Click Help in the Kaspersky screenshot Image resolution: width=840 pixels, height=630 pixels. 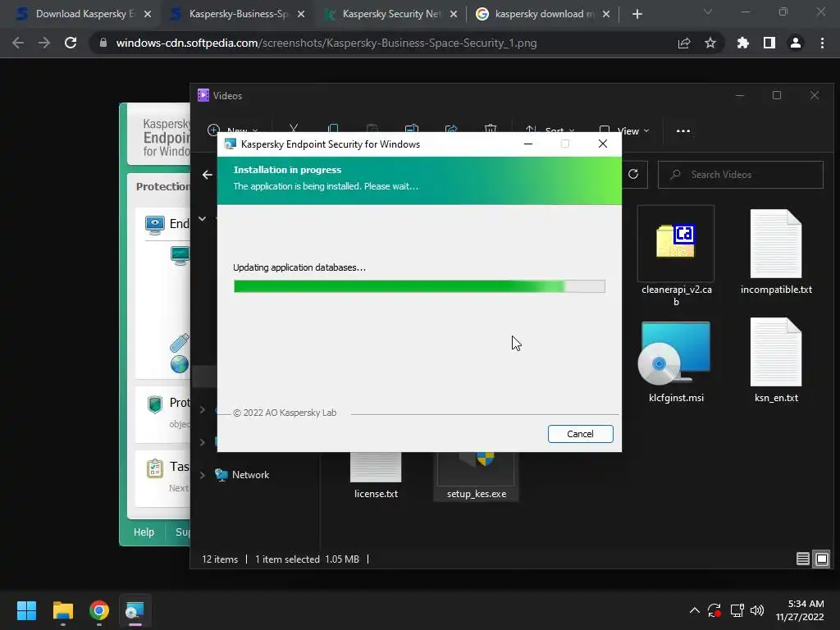point(144,532)
